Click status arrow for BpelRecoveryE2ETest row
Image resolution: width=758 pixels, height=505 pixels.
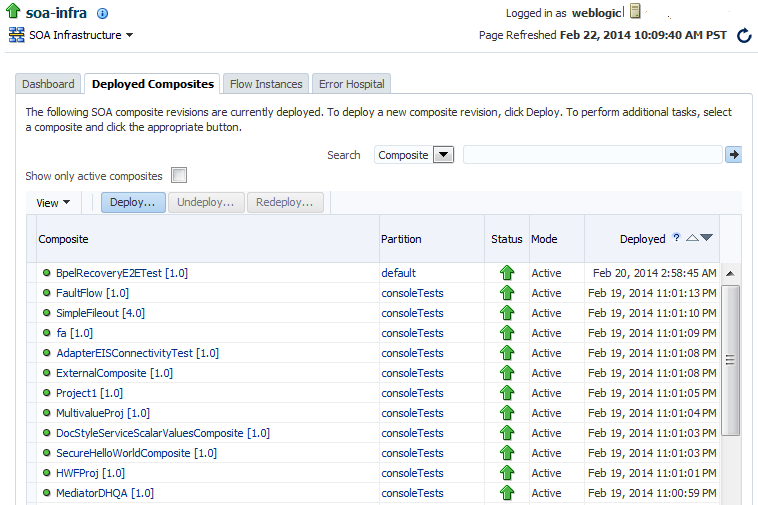click(x=507, y=273)
